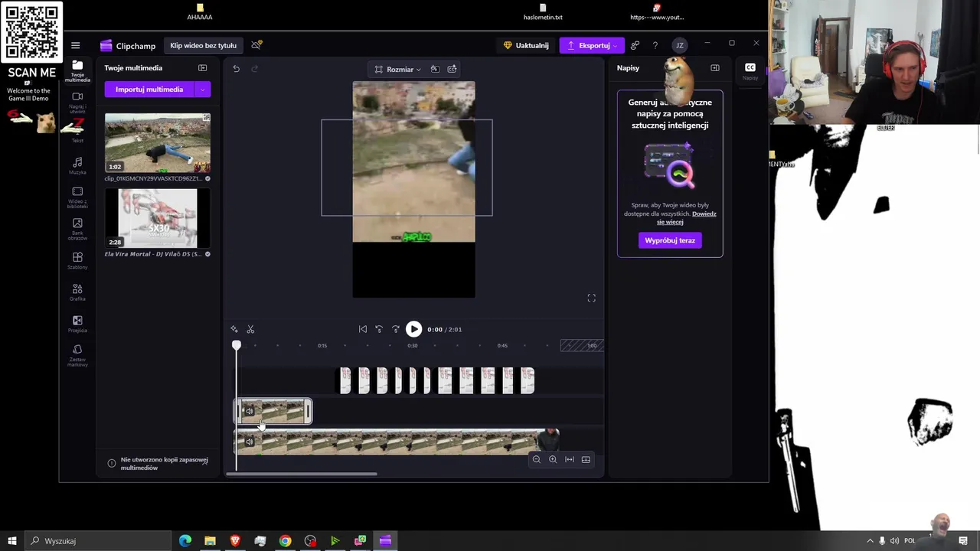Open Twoje multimedia sidebar tab
980x551 pixels.
[x=77, y=70]
